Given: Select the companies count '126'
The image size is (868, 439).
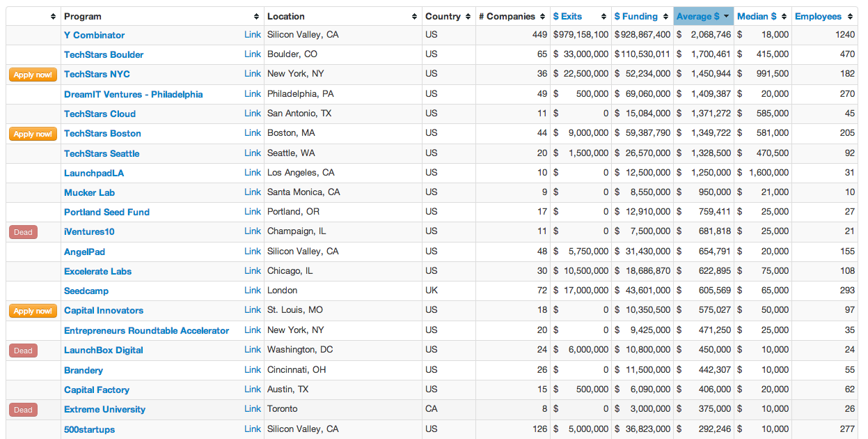Looking at the screenshot, I should 539,429.
